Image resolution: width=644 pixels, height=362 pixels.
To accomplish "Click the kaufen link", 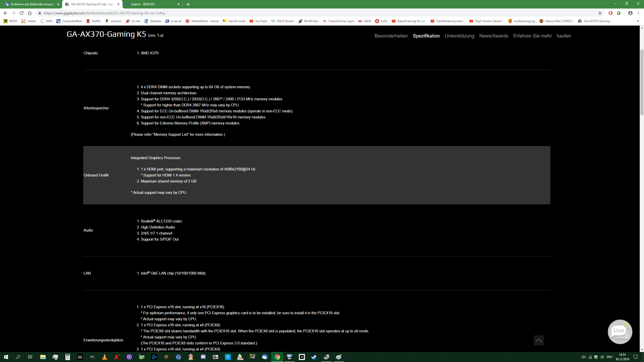I will pyautogui.click(x=564, y=36).
